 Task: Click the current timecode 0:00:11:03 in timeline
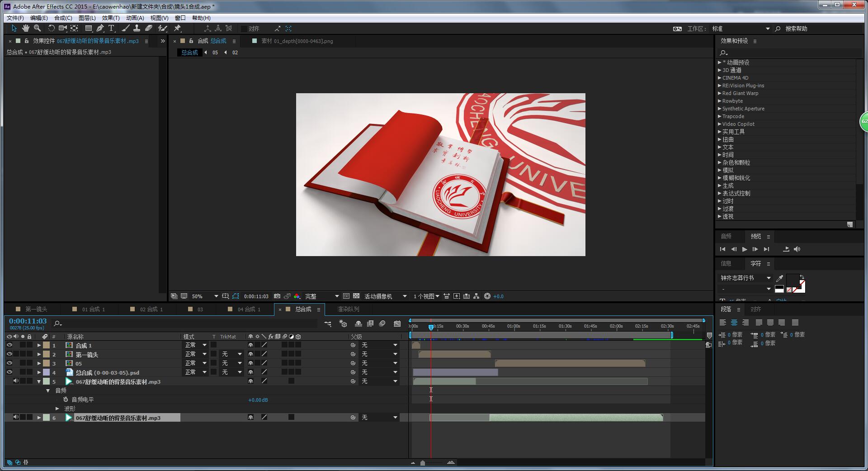pos(28,321)
